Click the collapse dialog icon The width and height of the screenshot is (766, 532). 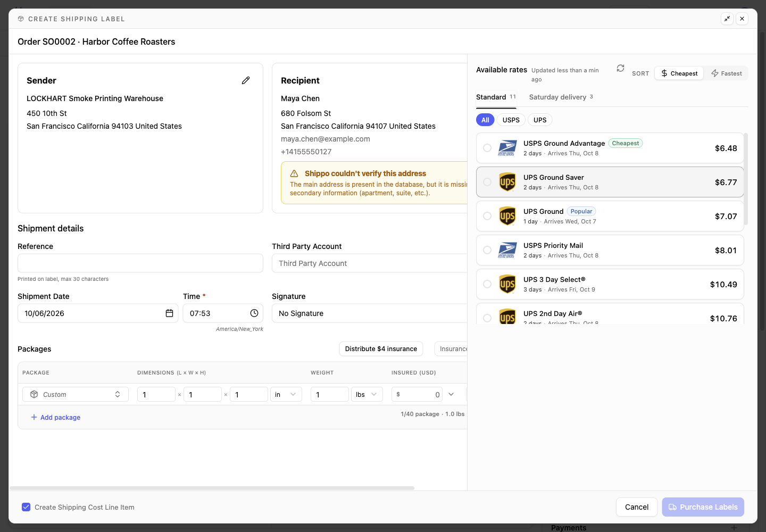pyautogui.click(x=727, y=19)
